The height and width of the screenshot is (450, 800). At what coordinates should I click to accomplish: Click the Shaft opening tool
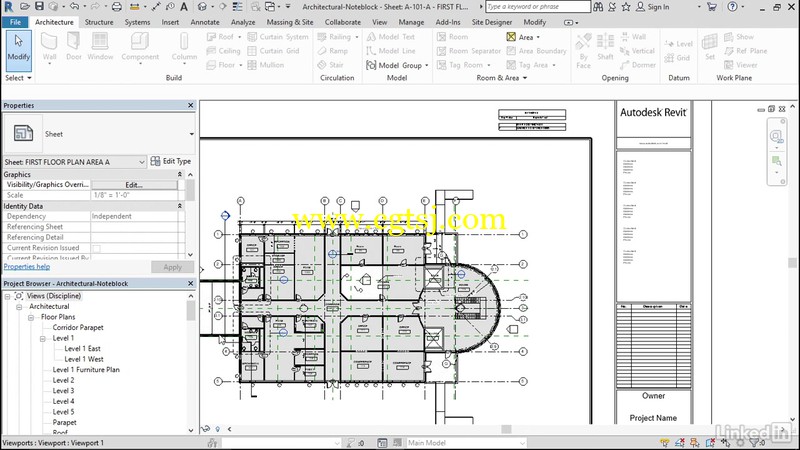coord(605,47)
